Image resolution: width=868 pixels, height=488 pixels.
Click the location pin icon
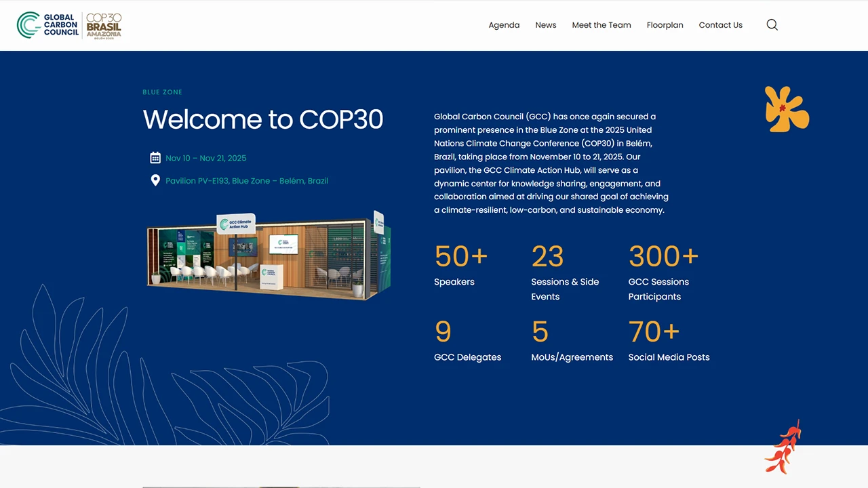155,180
